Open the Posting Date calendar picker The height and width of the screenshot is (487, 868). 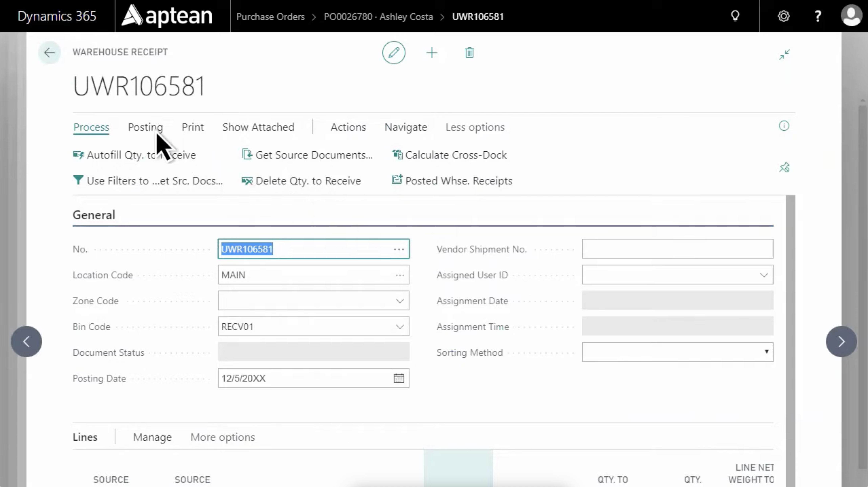(399, 378)
